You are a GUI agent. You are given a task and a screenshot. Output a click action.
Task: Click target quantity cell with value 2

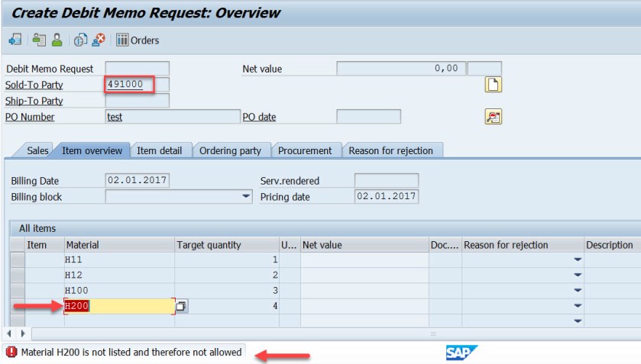tap(227, 275)
